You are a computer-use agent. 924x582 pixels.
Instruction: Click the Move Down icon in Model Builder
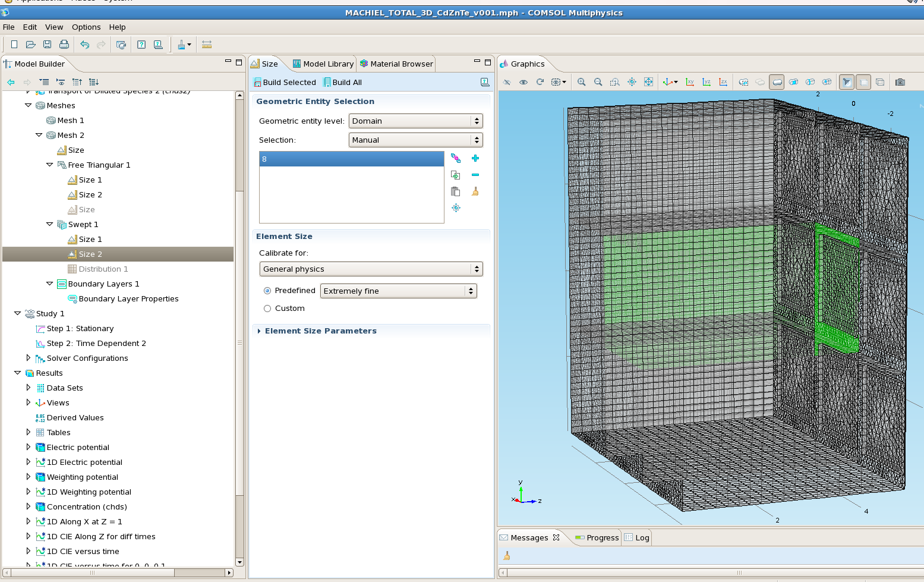[94, 82]
